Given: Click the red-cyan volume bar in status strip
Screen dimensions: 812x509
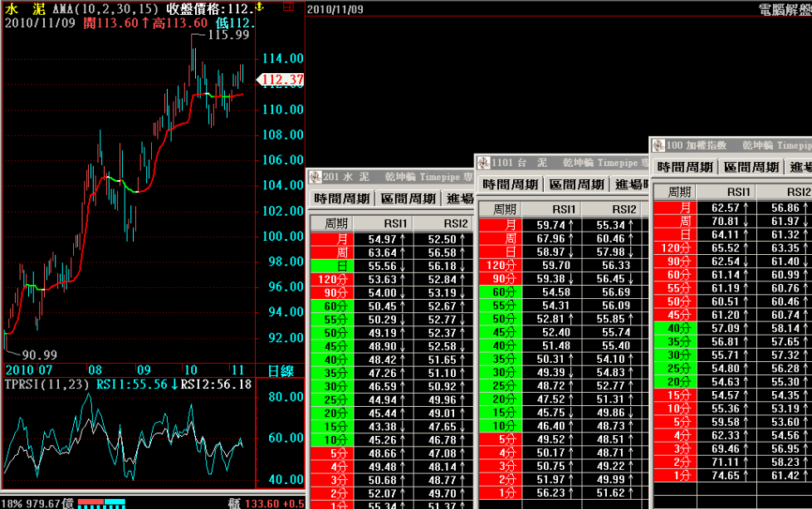Looking at the screenshot, I should [x=102, y=503].
